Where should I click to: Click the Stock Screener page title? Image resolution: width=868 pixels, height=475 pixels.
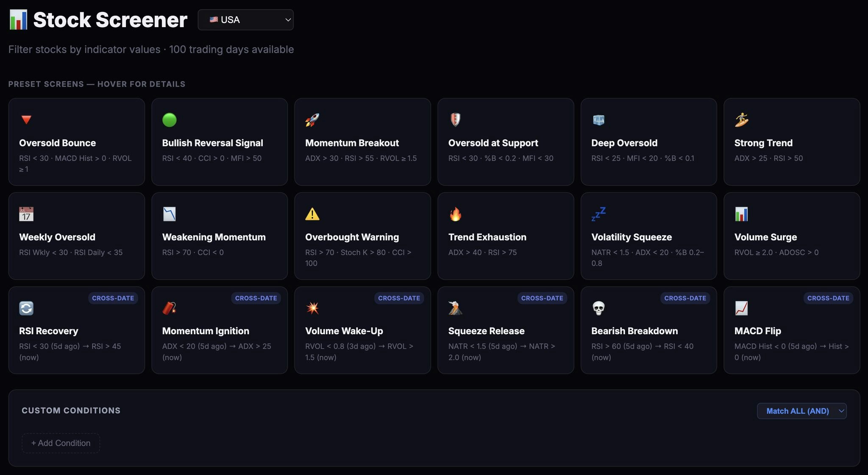pos(110,20)
